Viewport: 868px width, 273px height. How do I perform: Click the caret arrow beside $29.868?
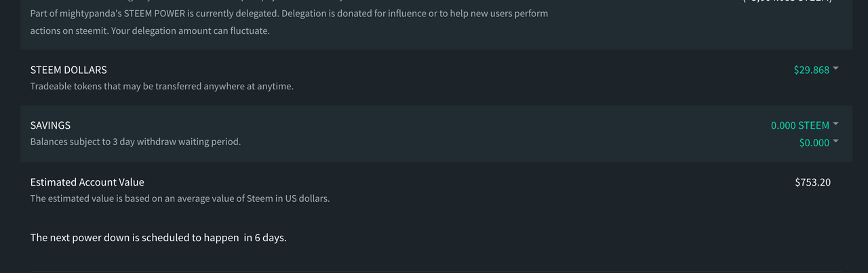click(835, 68)
